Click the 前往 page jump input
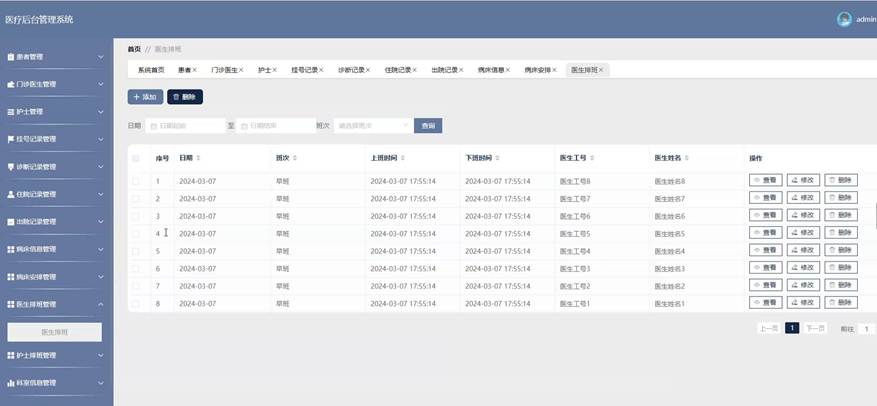This screenshot has height=406, width=877. [x=867, y=329]
